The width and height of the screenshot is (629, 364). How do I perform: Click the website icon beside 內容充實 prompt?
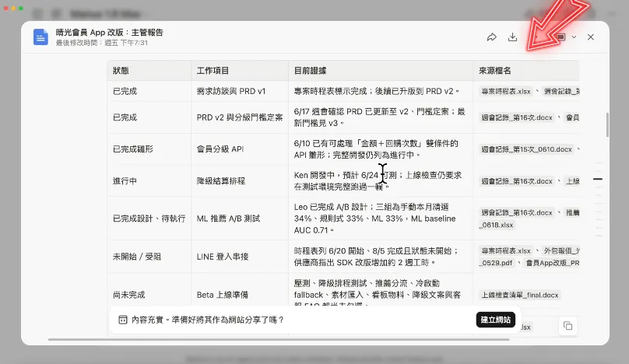(123, 320)
